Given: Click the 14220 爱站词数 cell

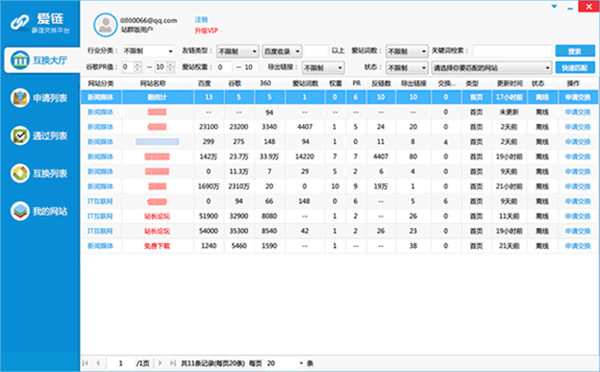Looking at the screenshot, I should coord(305,157).
